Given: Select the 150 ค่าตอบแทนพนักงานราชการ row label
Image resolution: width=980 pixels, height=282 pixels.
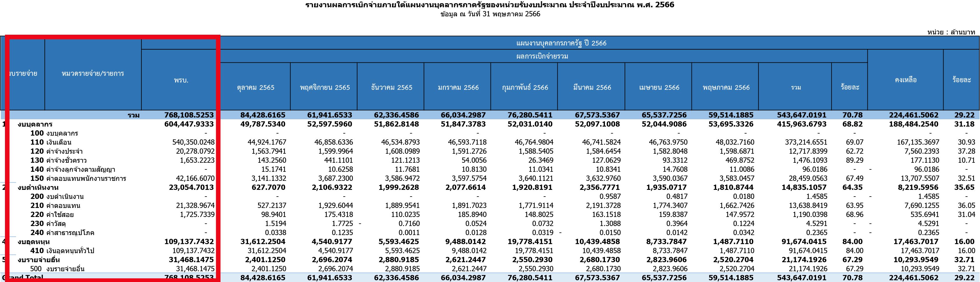Looking at the screenshot, I should (78, 178).
